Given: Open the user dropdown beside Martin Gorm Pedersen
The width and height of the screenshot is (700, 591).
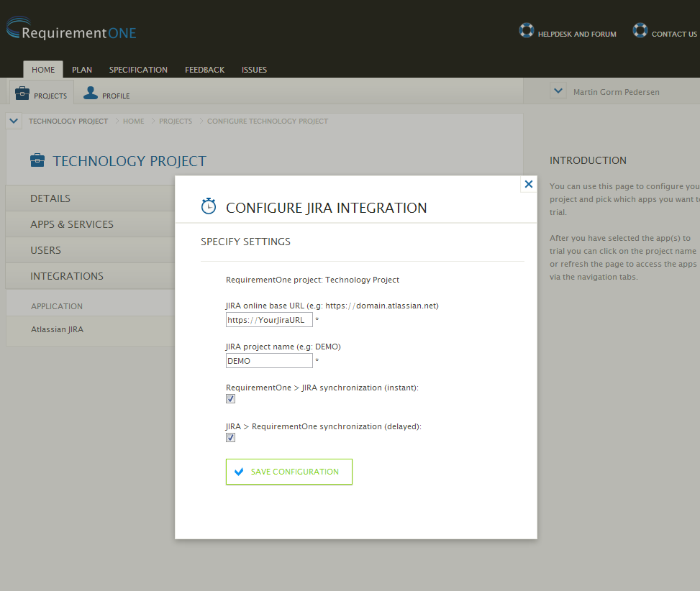Looking at the screenshot, I should 558,91.
